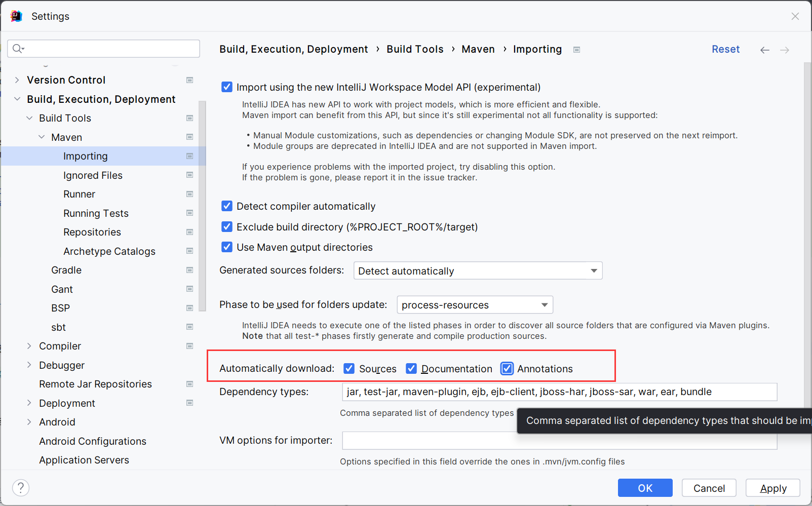Viewport: 812px width, 506px height.
Task: Click project-level icon next to BSP
Action: pyautogui.click(x=190, y=308)
